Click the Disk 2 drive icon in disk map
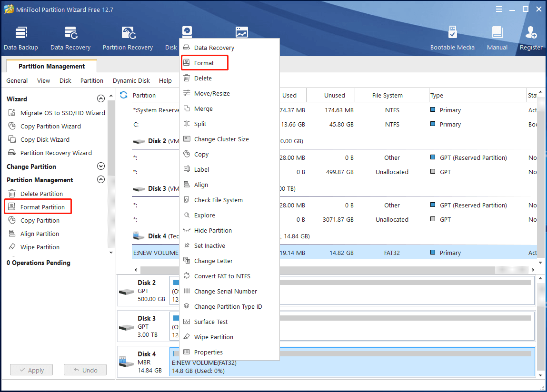The height and width of the screenshot is (392, 547). (x=127, y=292)
